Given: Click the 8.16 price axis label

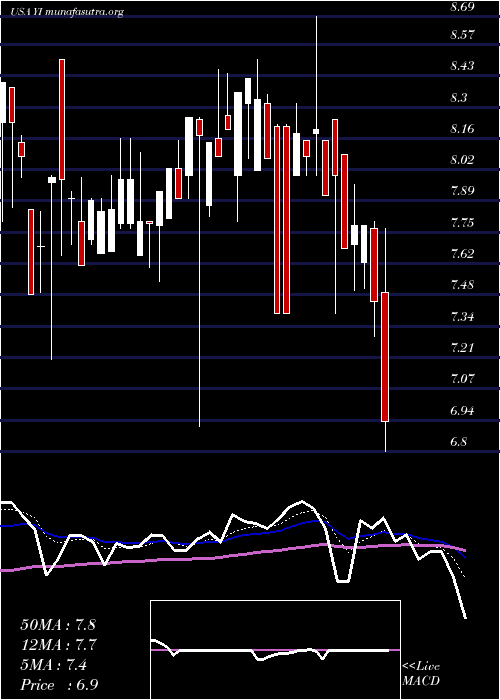Looking at the screenshot, I should pos(462,129).
